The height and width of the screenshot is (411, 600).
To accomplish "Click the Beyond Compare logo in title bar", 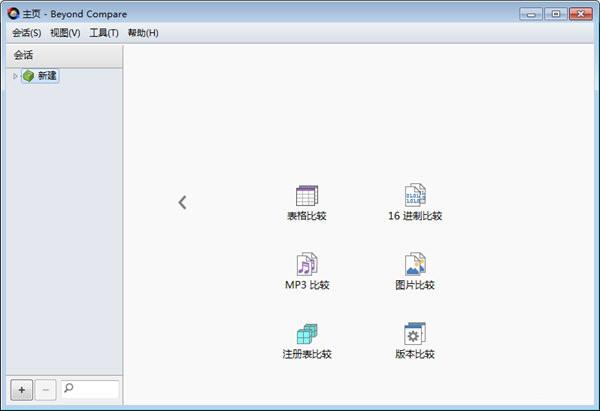I will (13, 14).
